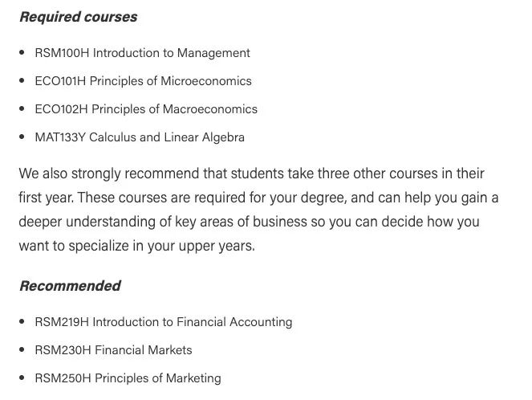
Task: Click the phrase "first year" in paragraph
Action: click(46, 198)
